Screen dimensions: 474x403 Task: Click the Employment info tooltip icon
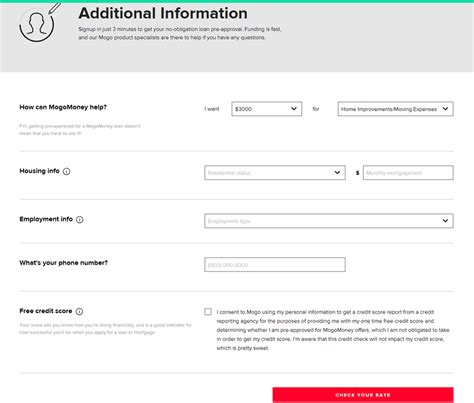pos(80,220)
